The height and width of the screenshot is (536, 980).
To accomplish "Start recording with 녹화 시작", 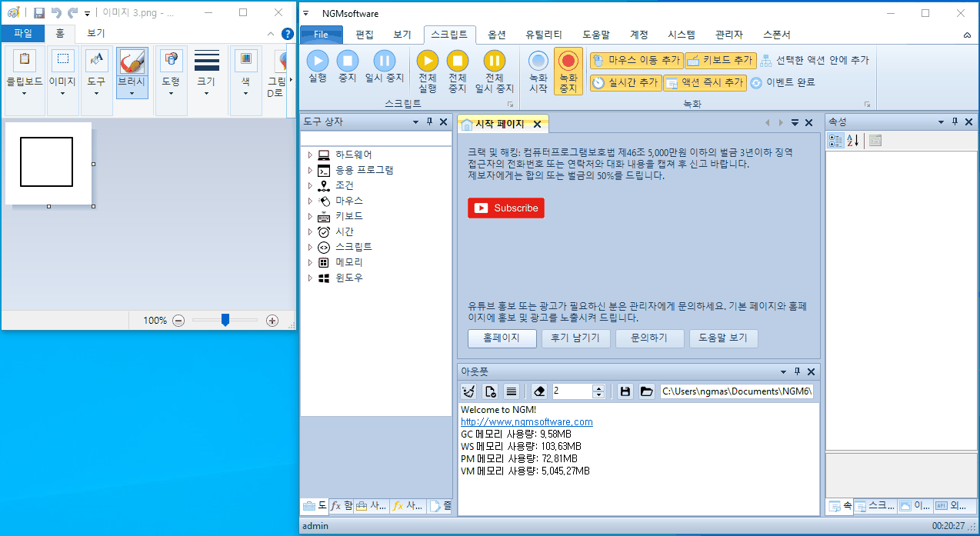I will 538,72.
